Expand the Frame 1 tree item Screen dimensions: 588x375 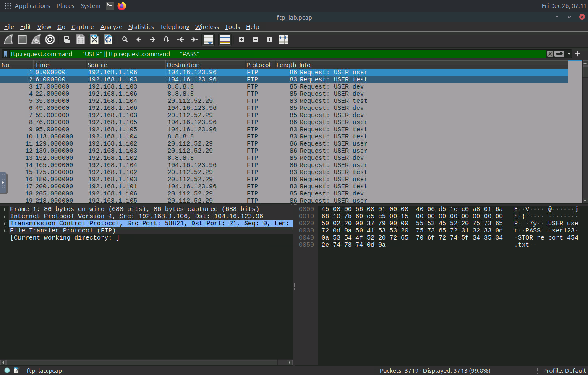[5, 209]
